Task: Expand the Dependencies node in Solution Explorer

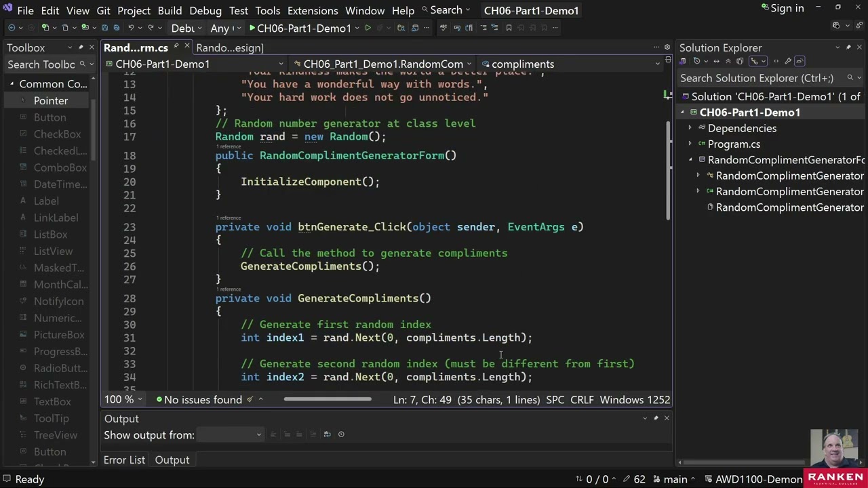Action: pyautogui.click(x=690, y=128)
